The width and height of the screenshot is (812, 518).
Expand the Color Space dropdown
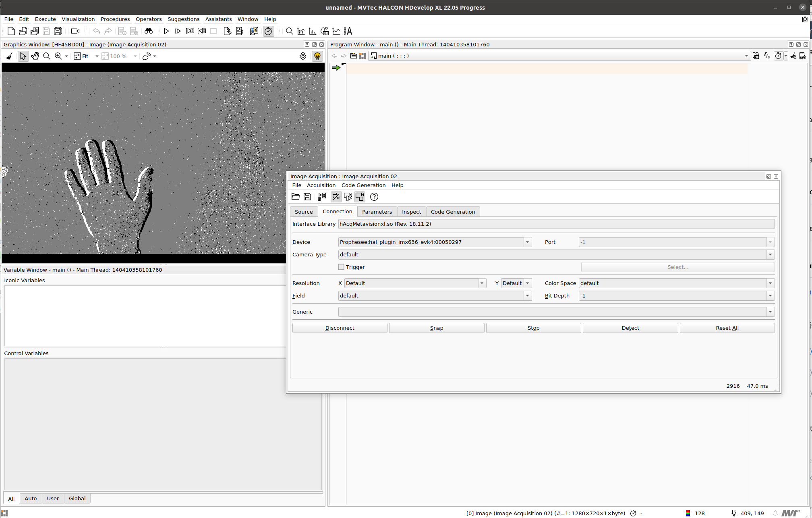(770, 283)
